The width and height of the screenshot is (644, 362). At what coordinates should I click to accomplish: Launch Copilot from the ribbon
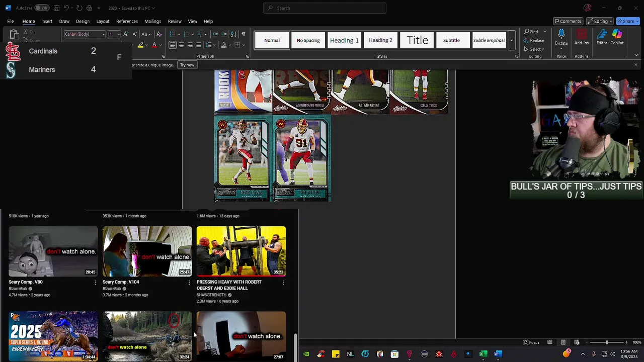click(617, 37)
